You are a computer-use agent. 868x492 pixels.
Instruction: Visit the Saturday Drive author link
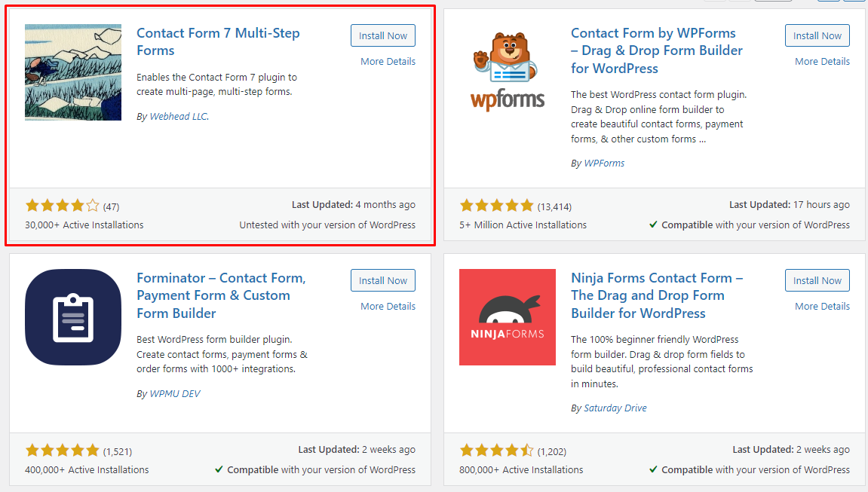click(615, 408)
